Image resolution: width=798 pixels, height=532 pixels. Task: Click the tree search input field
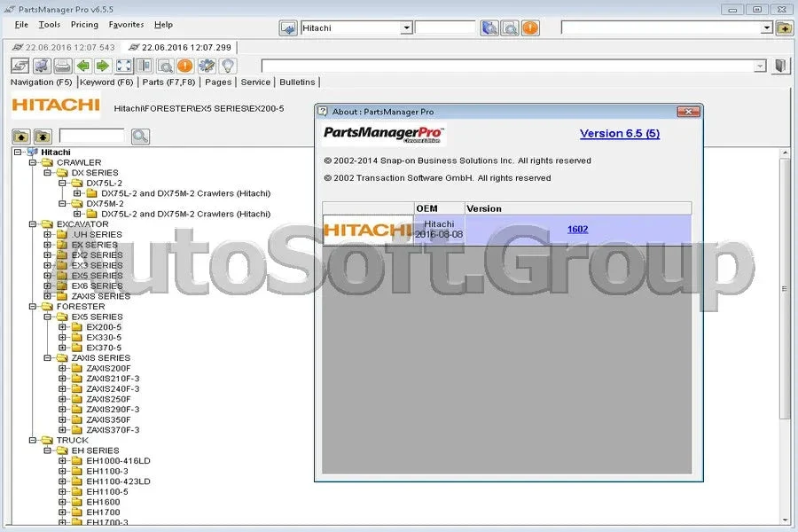[x=91, y=136]
